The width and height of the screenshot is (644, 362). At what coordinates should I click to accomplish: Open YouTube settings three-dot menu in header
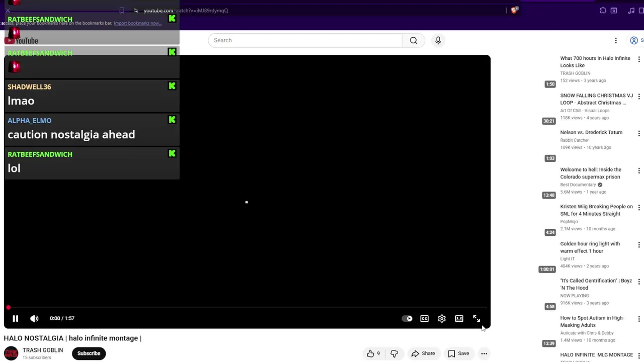click(616, 40)
